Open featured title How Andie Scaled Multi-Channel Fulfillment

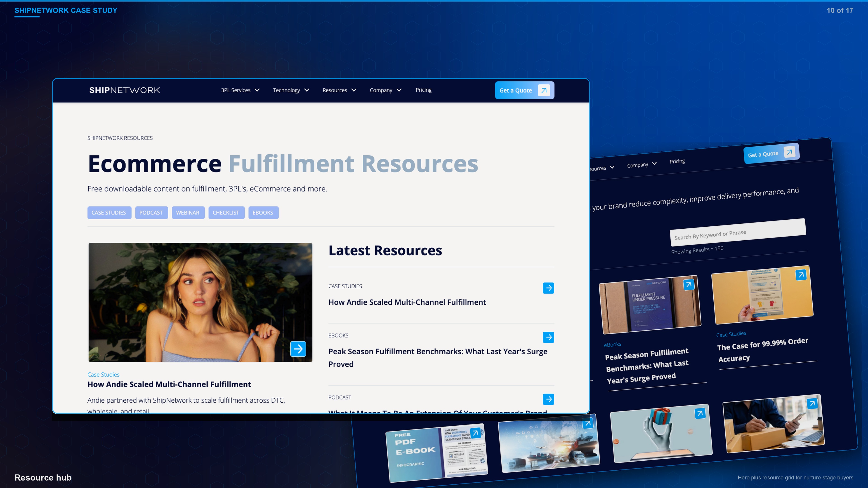click(169, 384)
